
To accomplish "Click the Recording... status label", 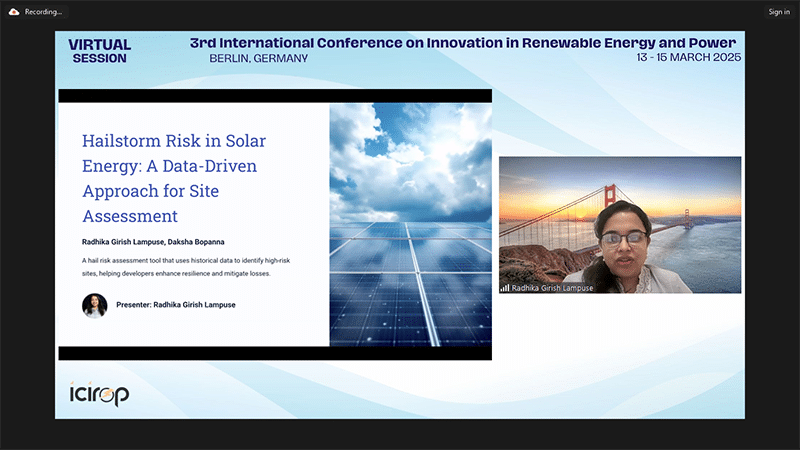I will [43, 12].
